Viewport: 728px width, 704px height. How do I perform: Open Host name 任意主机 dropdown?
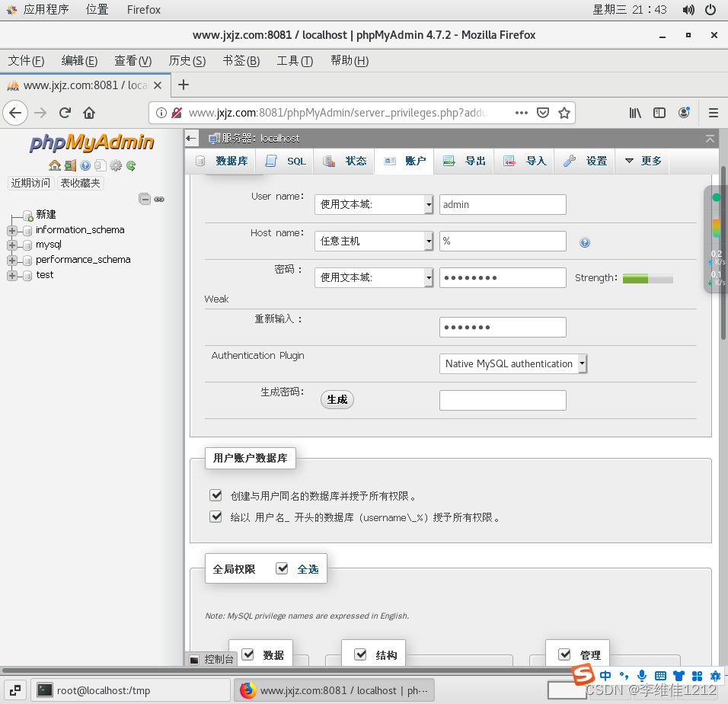374,241
